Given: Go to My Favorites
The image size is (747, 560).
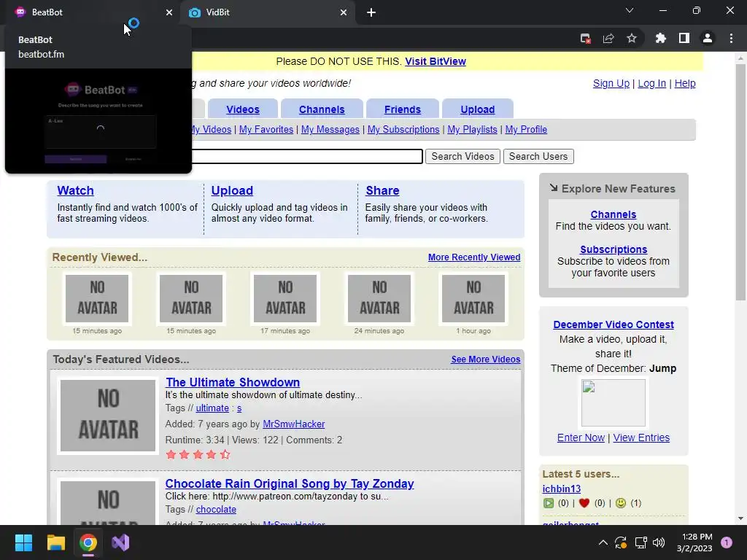Looking at the screenshot, I should pos(266,130).
